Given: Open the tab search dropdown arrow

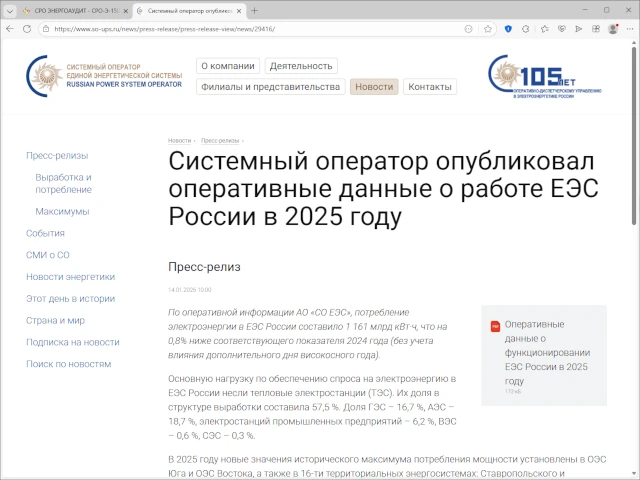Looking at the screenshot, I should 10,11.
